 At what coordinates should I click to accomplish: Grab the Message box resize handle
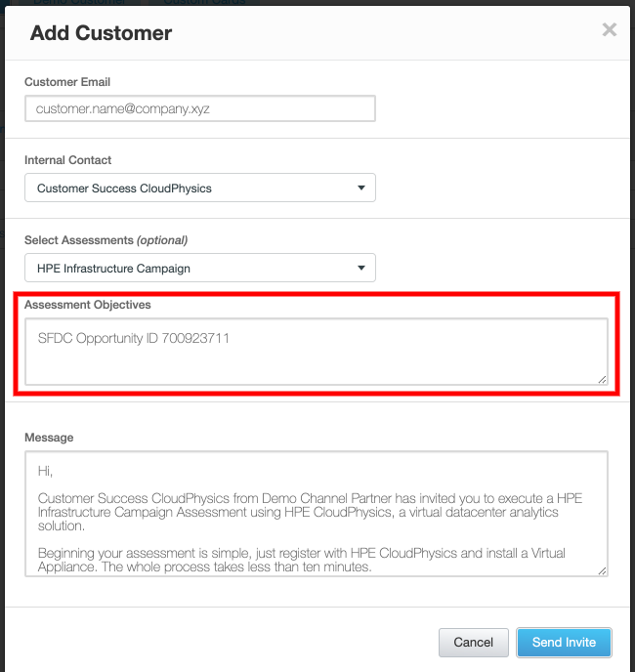pos(602,569)
